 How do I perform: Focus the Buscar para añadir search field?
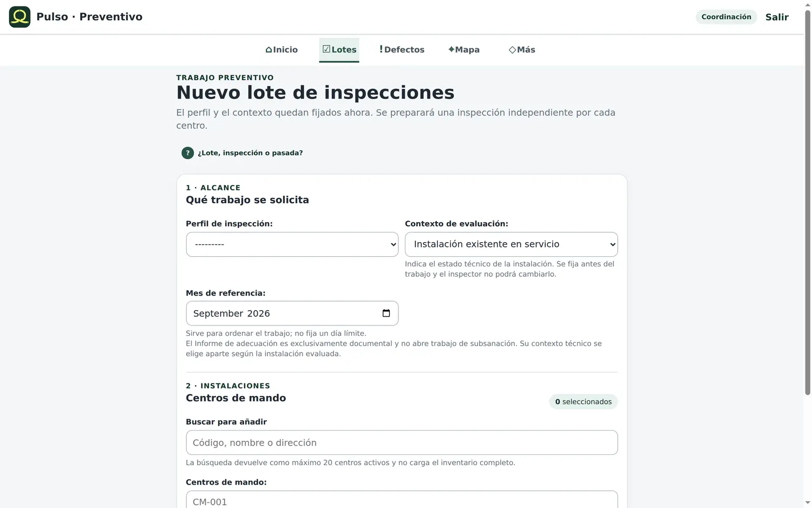coord(402,442)
